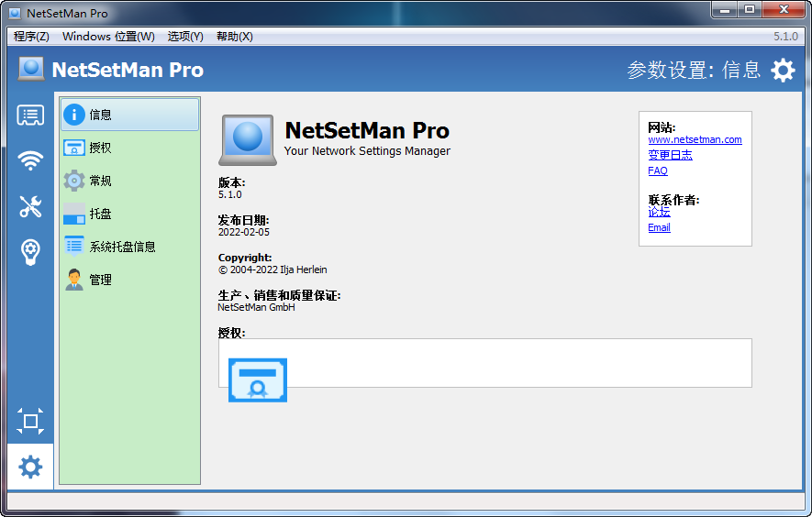Click the gear icon beside 常规
Image resolution: width=812 pixels, height=517 pixels.
[74, 181]
